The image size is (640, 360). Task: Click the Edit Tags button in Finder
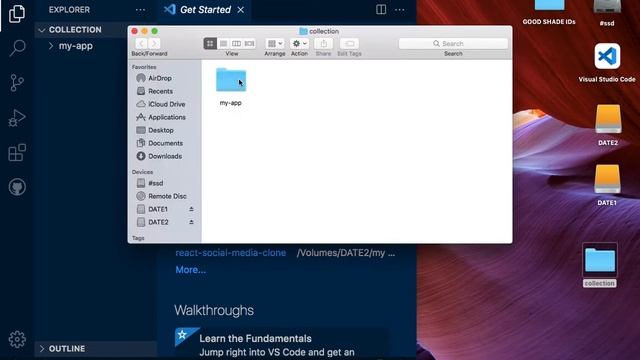(349, 44)
